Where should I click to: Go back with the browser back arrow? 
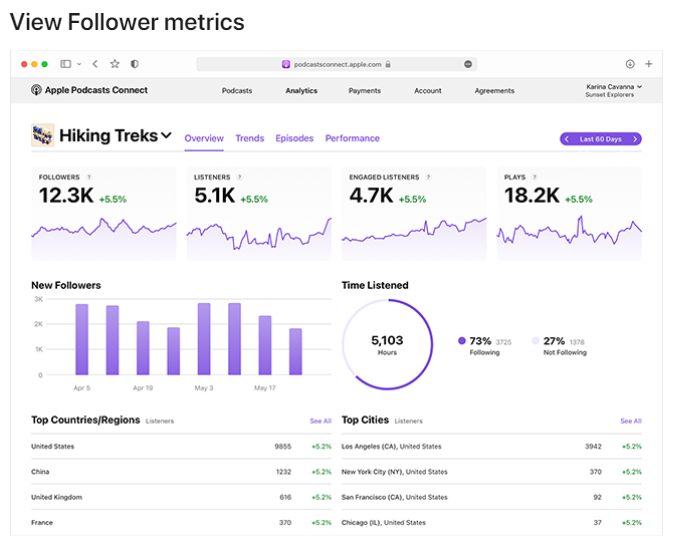click(x=95, y=64)
